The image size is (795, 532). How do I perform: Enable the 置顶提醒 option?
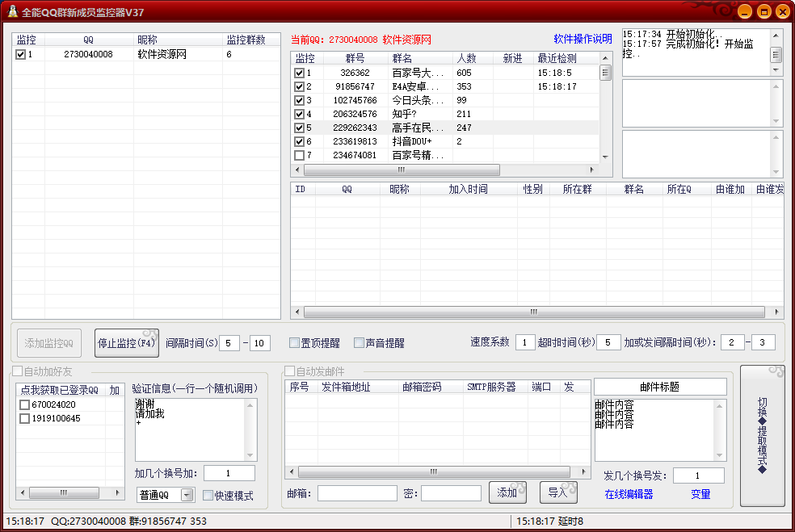[294, 342]
